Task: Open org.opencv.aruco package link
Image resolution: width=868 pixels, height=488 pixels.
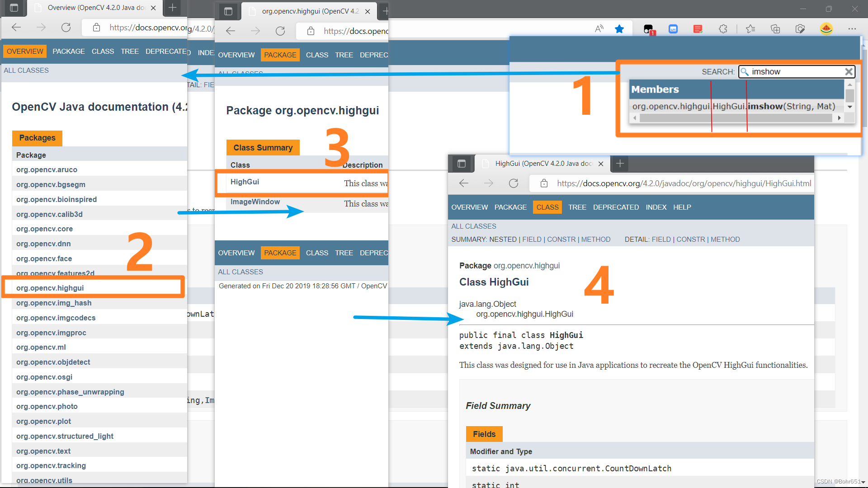Action: [x=47, y=169]
